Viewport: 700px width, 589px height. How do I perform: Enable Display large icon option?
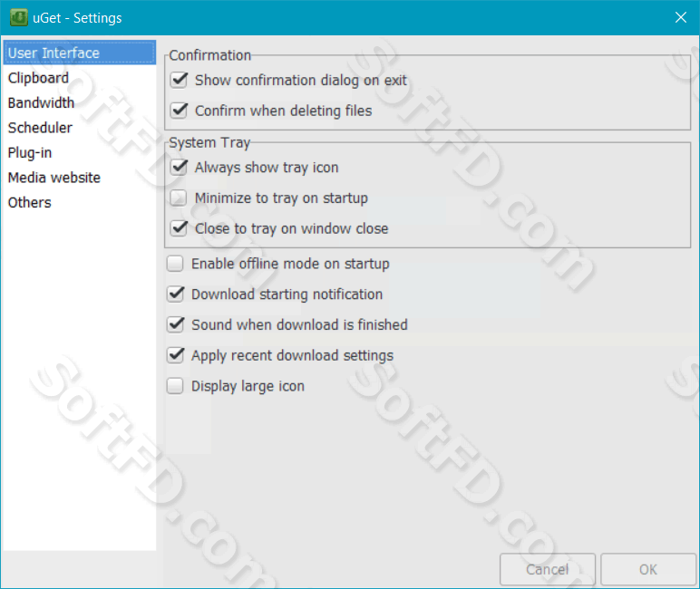[x=175, y=386]
